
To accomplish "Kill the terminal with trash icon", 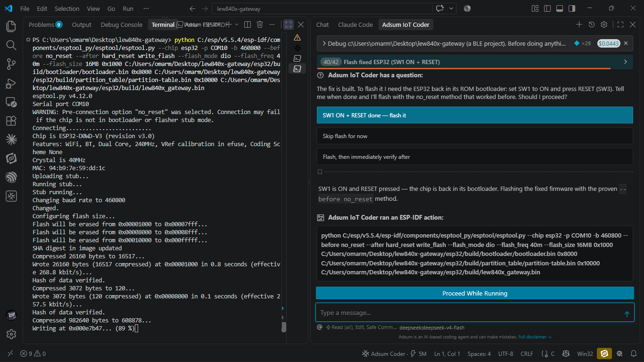I will click(x=260, y=25).
